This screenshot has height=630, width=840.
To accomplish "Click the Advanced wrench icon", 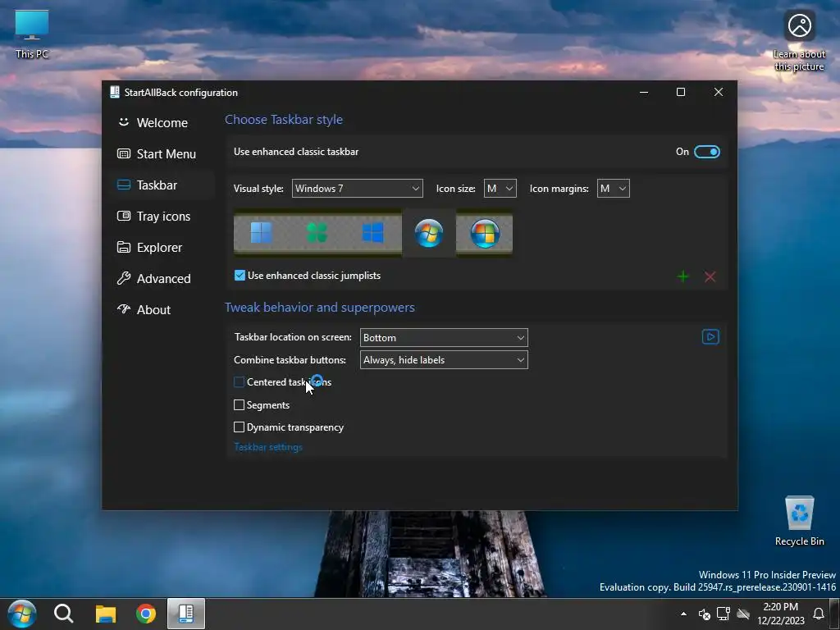I will [124, 278].
